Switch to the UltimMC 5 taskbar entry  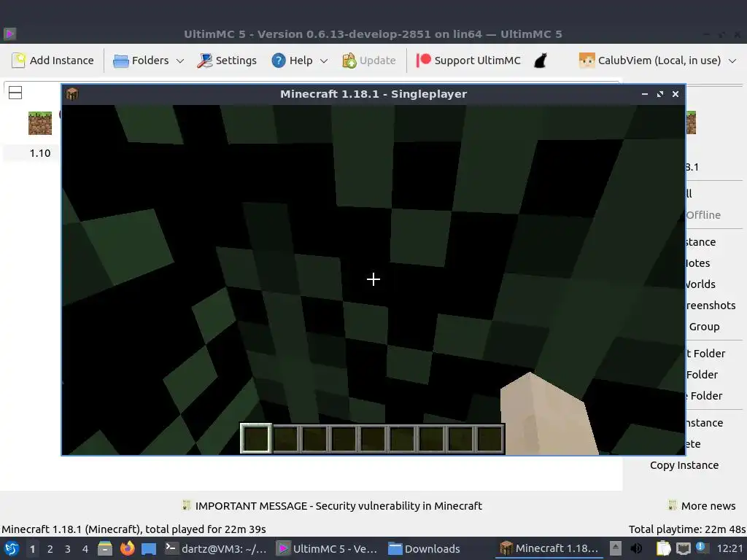tap(328, 548)
